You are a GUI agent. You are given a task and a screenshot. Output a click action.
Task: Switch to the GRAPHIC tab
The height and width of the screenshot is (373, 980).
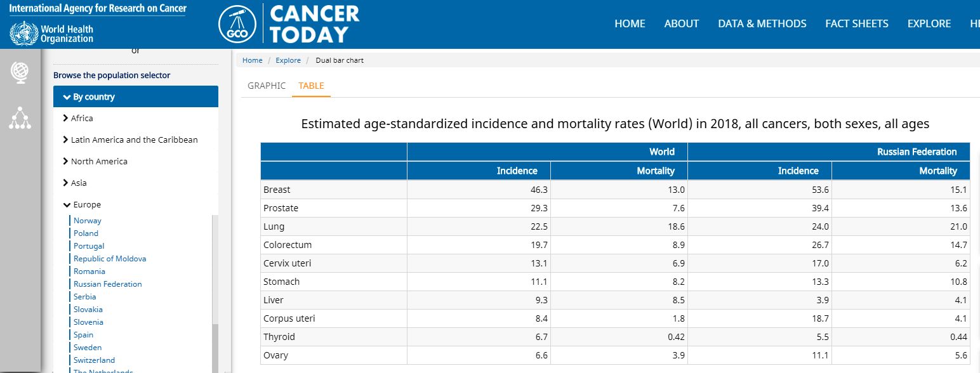point(267,86)
